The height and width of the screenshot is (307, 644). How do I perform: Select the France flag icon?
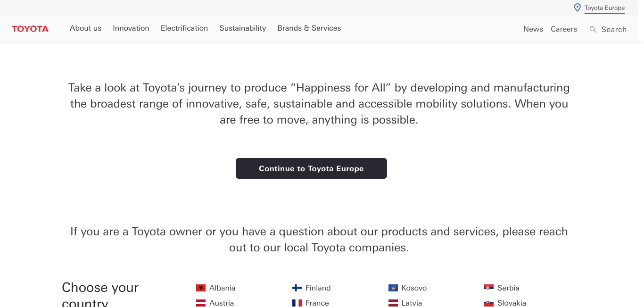(x=297, y=303)
